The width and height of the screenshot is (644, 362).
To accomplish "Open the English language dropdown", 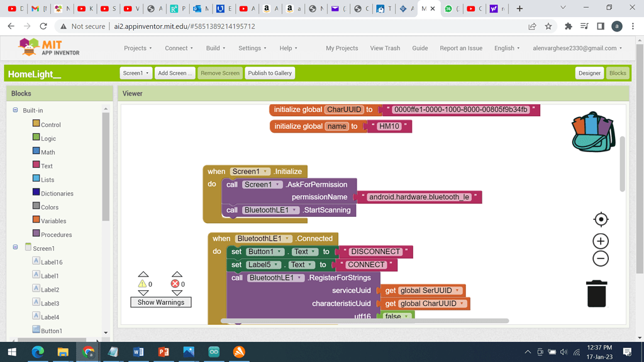I will (506, 48).
